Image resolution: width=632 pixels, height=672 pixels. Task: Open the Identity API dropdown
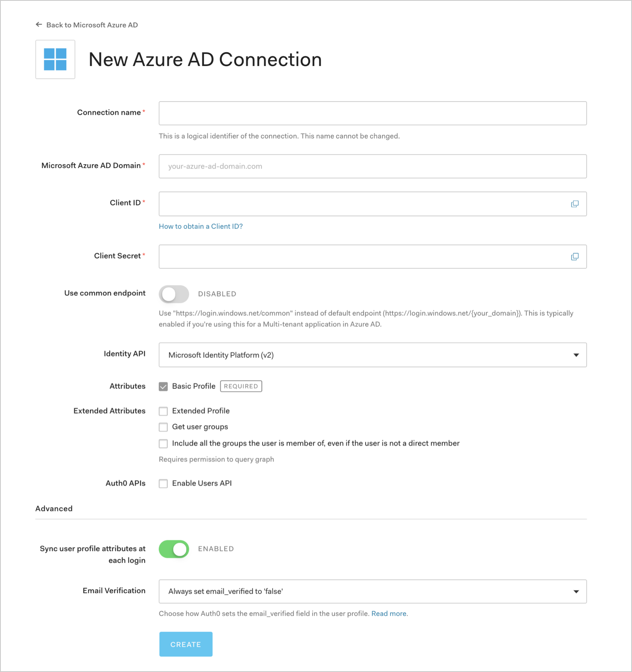coord(373,355)
